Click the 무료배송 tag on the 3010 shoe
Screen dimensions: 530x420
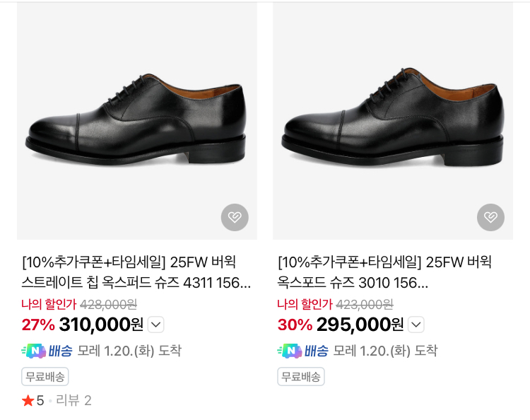tap(301, 377)
